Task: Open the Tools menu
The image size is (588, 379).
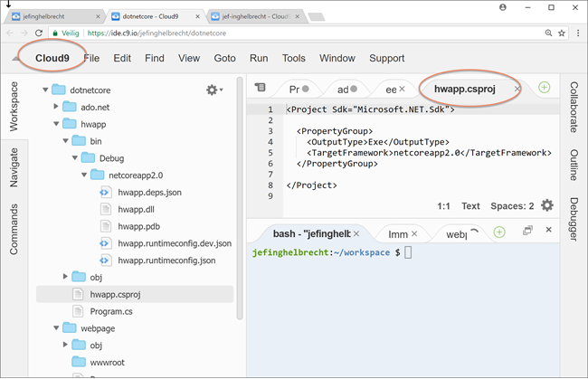Action: pyautogui.click(x=294, y=58)
